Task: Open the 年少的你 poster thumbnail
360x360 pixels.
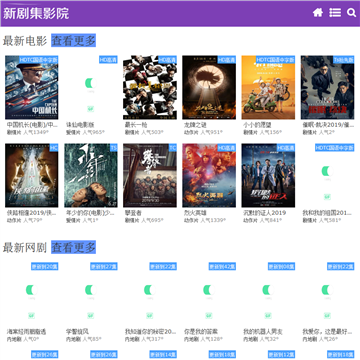Action: (x=91, y=175)
